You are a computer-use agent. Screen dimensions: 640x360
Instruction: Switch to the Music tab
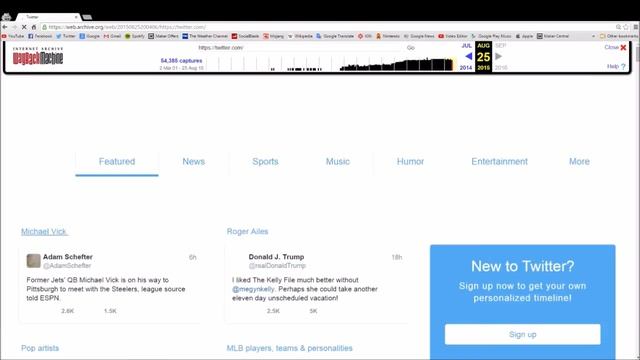tap(338, 162)
